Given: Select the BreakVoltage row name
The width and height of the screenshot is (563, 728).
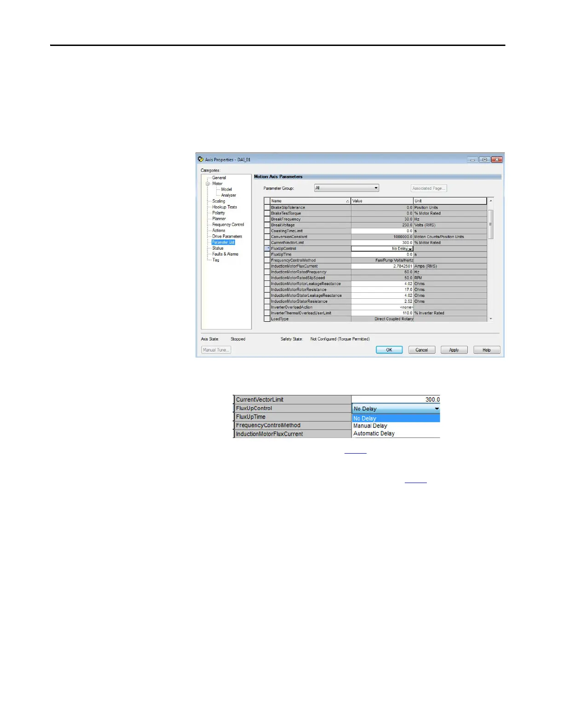Looking at the screenshot, I should click(x=283, y=225).
